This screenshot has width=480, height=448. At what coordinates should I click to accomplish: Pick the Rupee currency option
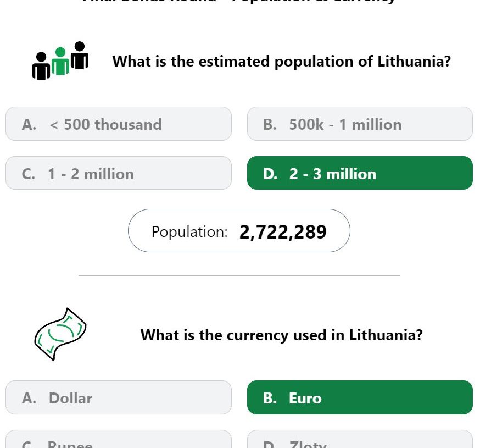click(119, 439)
